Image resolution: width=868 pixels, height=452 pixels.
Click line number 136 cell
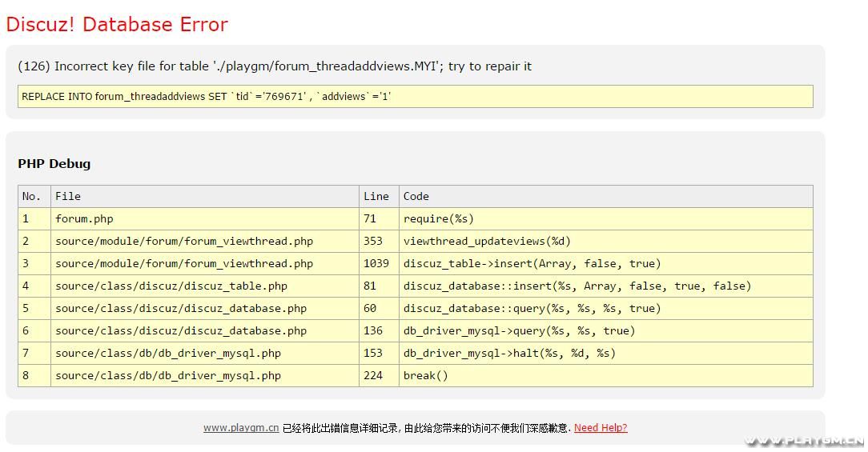tap(380, 331)
